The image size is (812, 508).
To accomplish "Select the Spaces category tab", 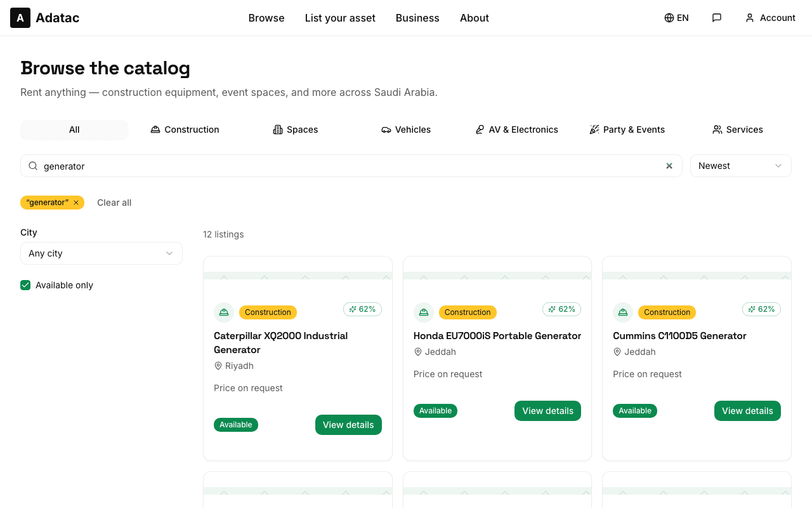I will tap(295, 130).
